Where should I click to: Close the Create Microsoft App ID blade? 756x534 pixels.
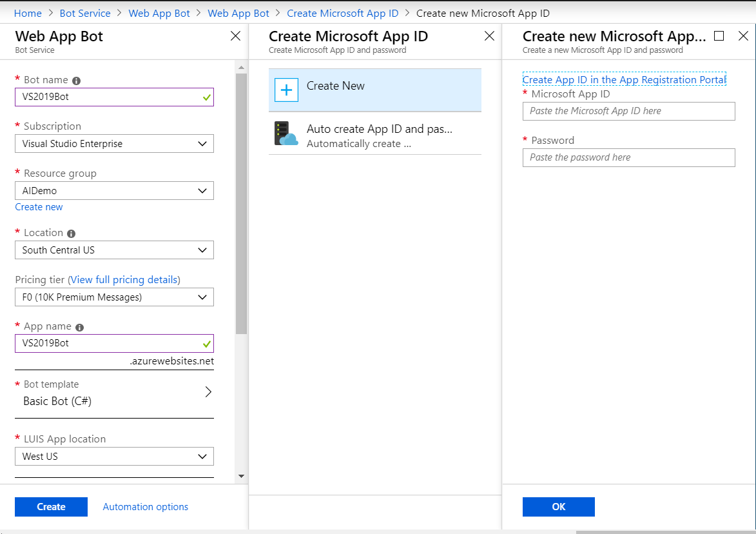click(489, 35)
